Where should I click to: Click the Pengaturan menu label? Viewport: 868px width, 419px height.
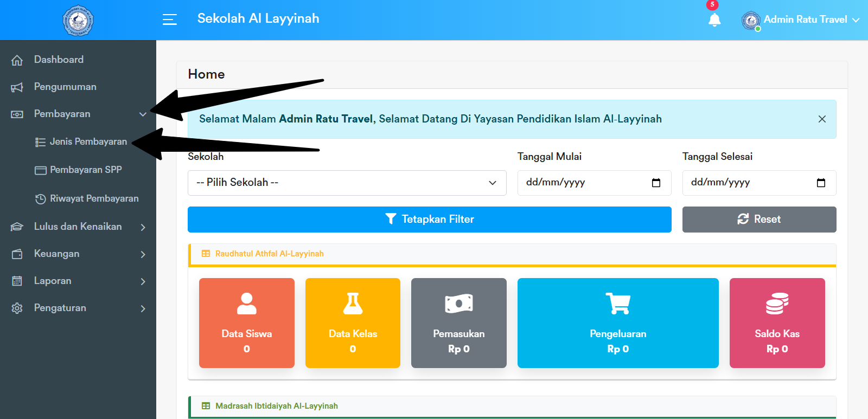(x=60, y=308)
